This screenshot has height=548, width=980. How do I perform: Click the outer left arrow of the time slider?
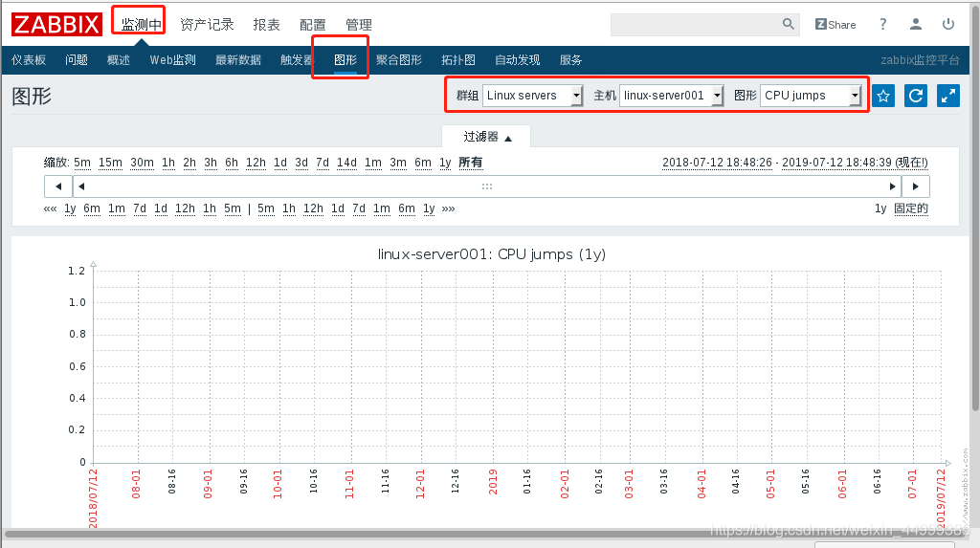58,186
